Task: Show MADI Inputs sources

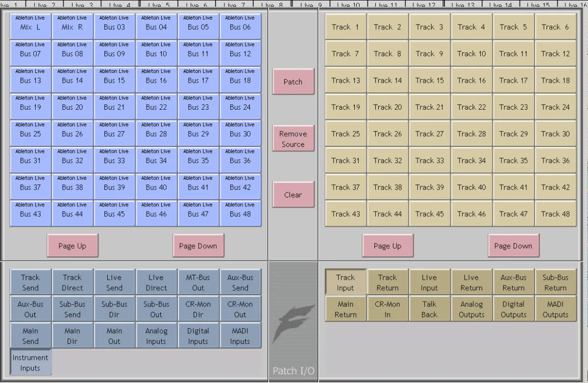Action: point(240,336)
